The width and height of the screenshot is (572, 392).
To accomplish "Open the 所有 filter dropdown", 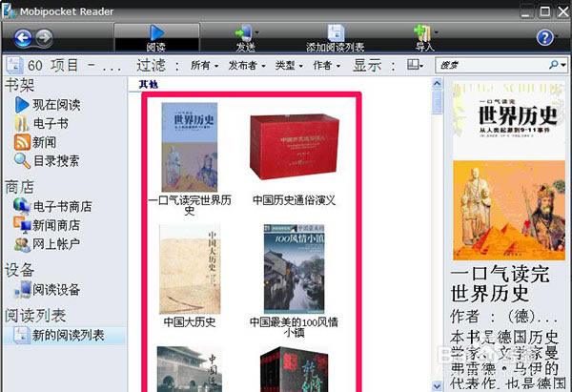I will coord(204,65).
